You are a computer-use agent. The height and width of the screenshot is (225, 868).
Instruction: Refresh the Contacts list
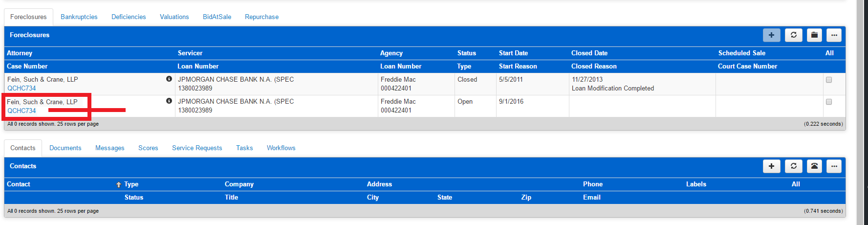[x=794, y=166]
